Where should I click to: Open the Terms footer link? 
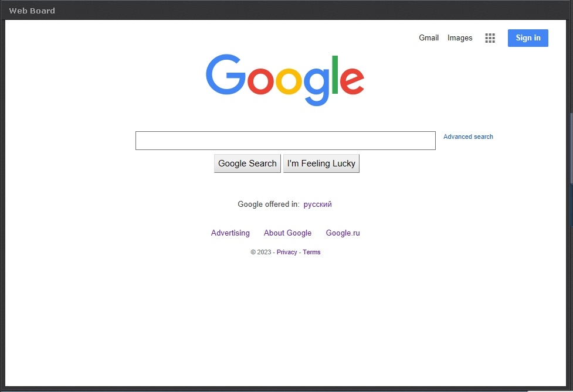(311, 253)
